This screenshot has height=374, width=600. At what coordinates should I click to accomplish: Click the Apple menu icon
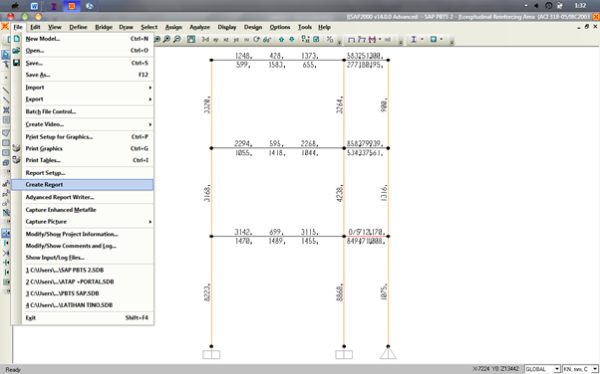point(15,6)
